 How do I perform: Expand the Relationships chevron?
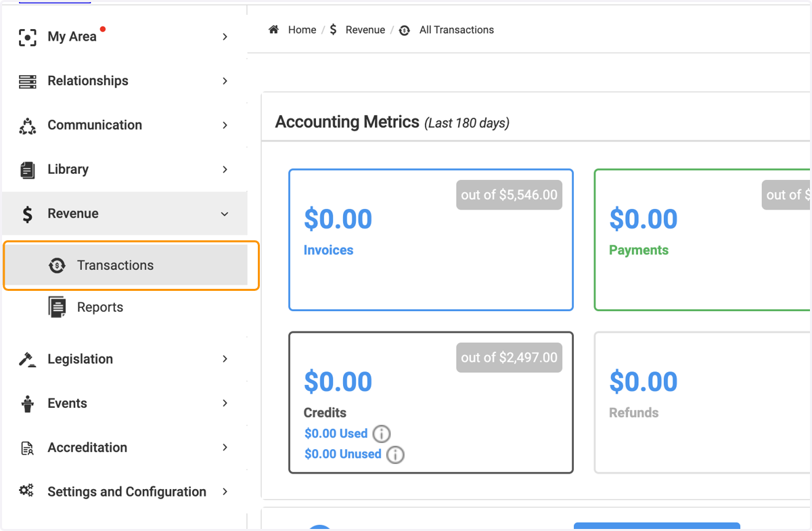pos(225,81)
